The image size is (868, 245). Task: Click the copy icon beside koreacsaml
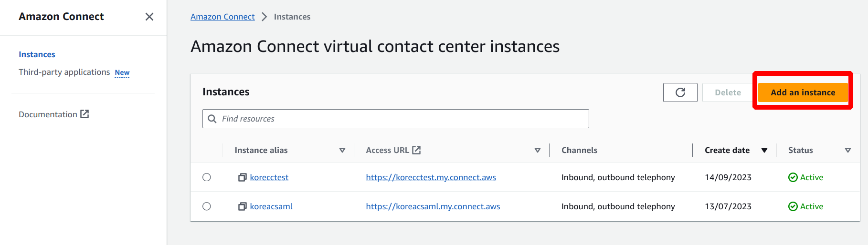(x=243, y=206)
